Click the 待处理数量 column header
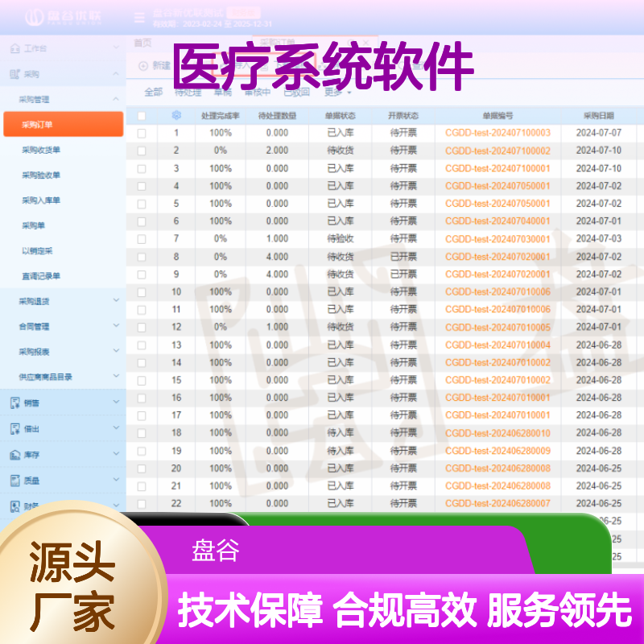 click(277, 116)
